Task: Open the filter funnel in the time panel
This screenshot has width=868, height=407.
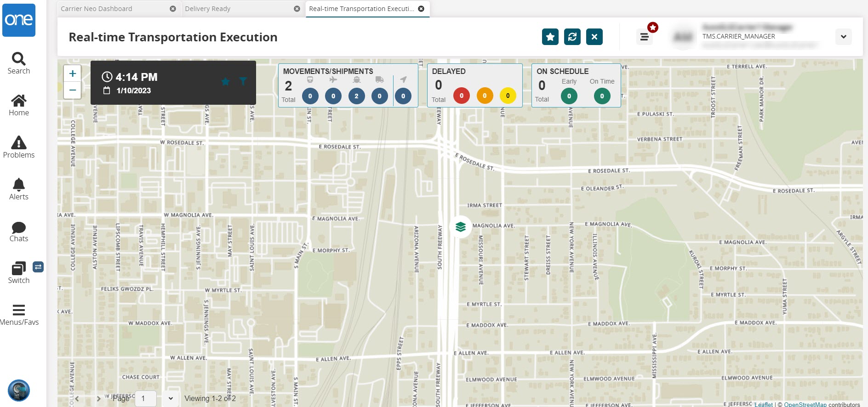Action: coord(243,81)
